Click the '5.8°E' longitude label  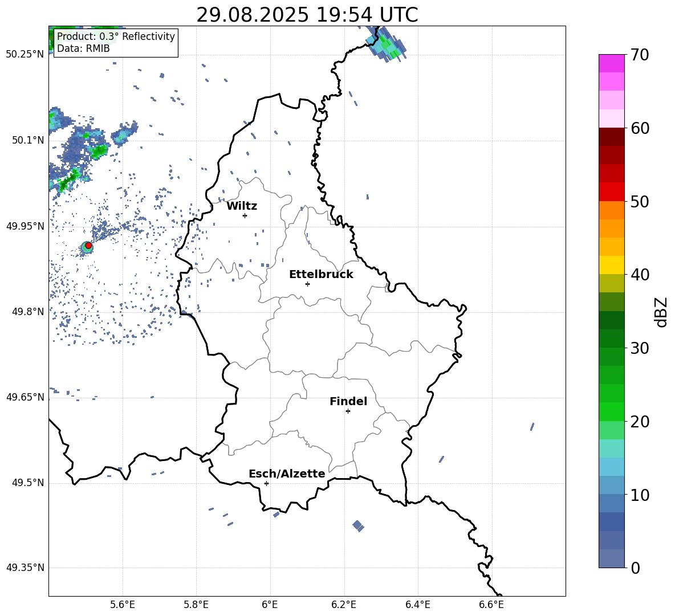tap(196, 605)
